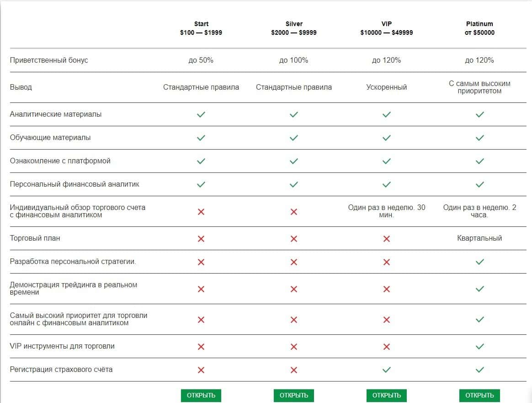Screen dimensions: 532x403
Task: Click Silver red cross for Разработка персональной стратегии
Action: [294, 262]
